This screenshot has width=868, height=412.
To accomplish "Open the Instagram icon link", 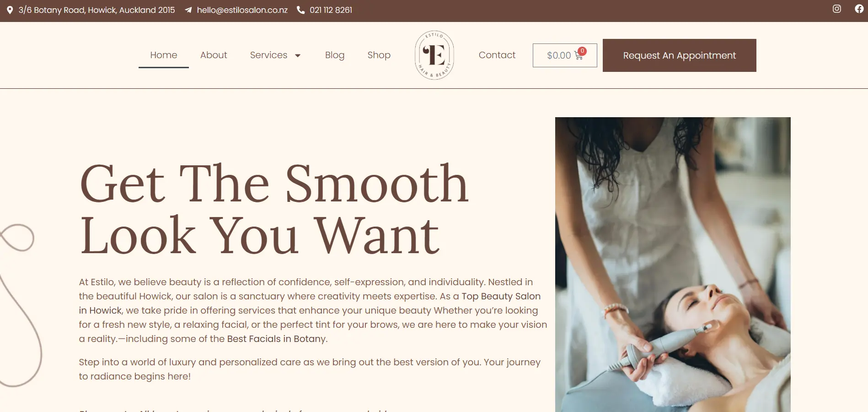I will pos(836,9).
